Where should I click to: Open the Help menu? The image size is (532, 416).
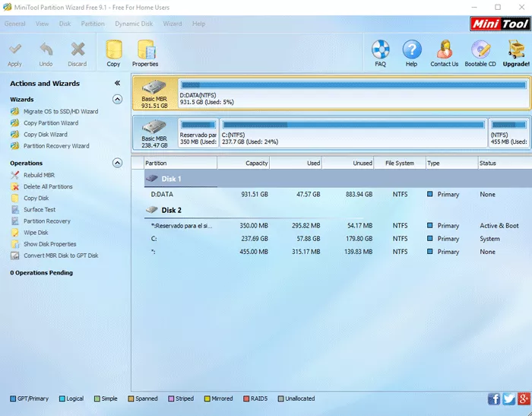point(199,24)
